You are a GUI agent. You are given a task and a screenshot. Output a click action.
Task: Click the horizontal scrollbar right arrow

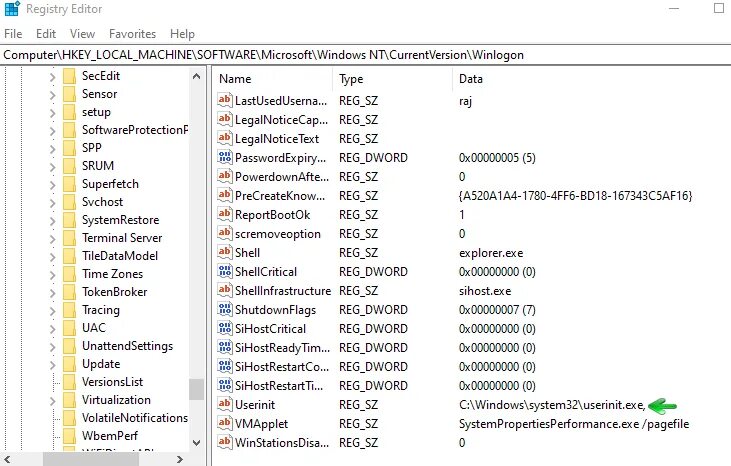180,459
